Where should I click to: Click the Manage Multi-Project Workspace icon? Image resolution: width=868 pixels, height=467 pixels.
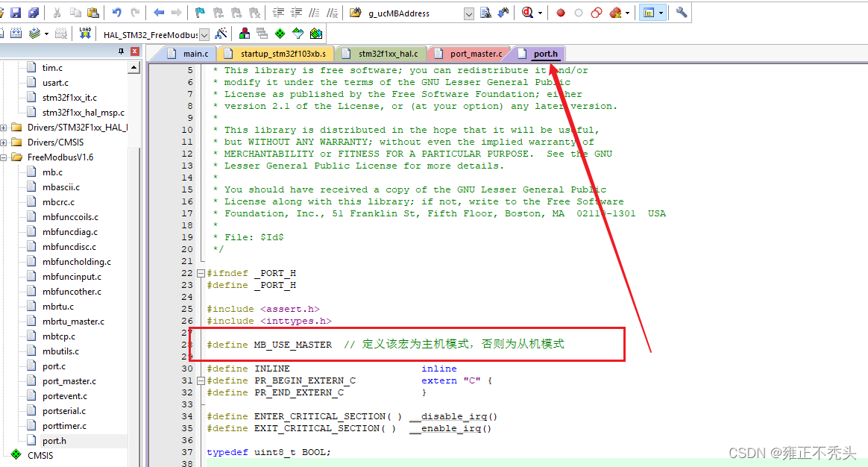(x=262, y=34)
